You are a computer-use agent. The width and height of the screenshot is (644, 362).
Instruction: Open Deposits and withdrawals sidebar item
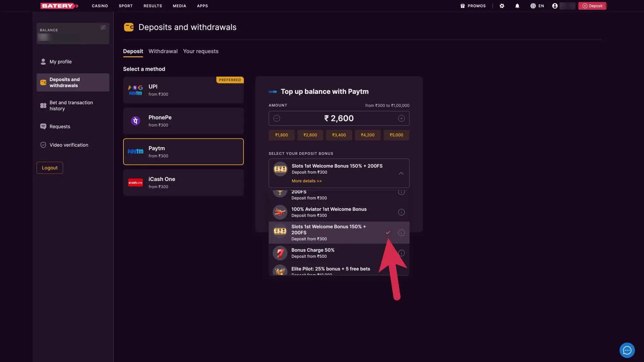73,82
